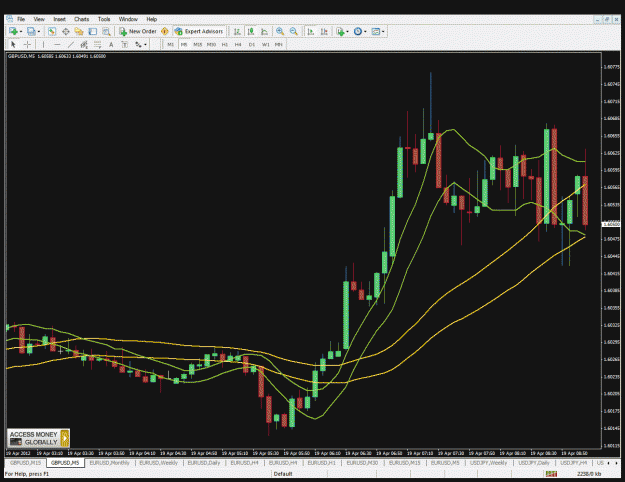Select the Vertical Line tool
625x482 pixels.
[43, 45]
